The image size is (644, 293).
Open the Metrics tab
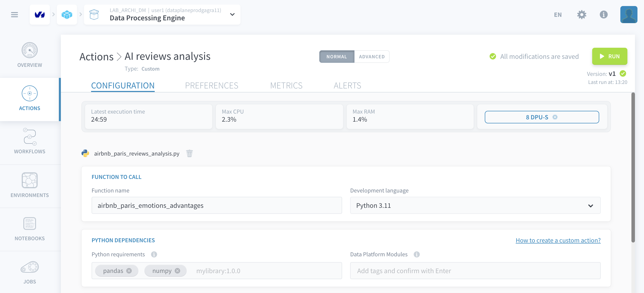pyautogui.click(x=286, y=85)
